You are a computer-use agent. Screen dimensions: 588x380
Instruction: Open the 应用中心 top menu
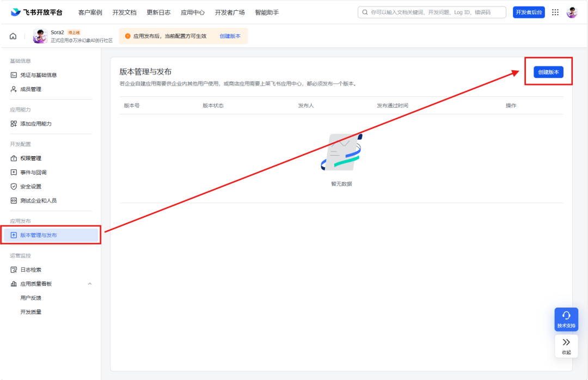tap(193, 13)
